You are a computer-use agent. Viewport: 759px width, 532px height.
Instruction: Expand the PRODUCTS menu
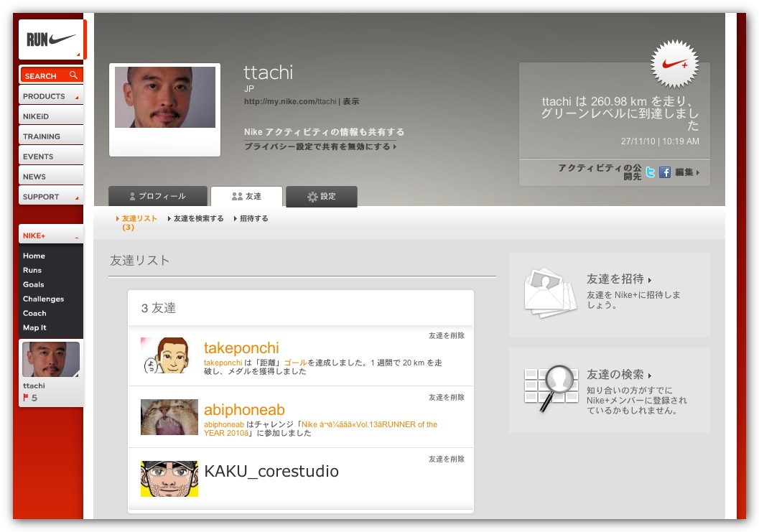click(x=51, y=96)
